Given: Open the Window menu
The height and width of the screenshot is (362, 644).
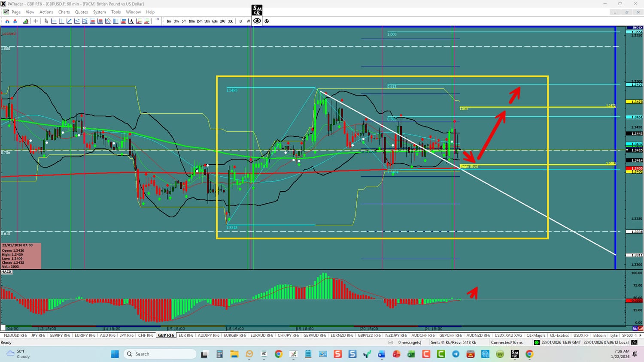Looking at the screenshot, I should coord(134,12).
